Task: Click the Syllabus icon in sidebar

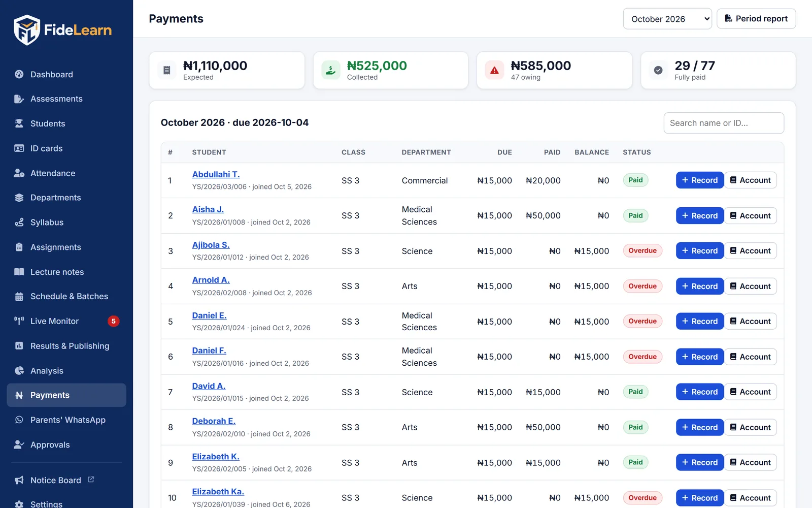Action: [x=19, y=223]
